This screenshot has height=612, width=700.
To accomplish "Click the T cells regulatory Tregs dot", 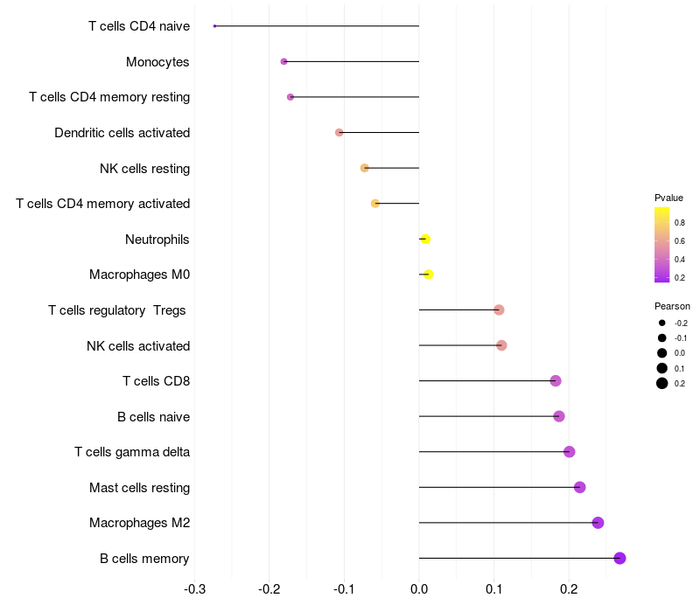I will click(499, 309).
